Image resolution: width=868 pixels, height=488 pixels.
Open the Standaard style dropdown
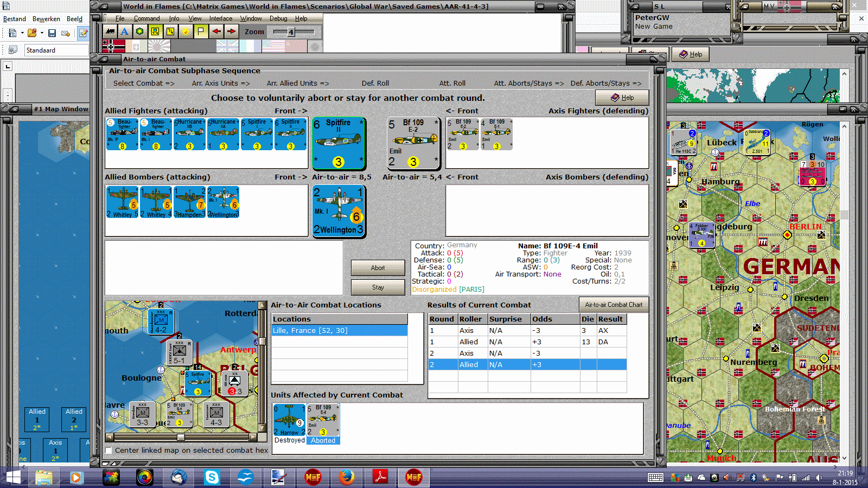click(x=56, y=50)
